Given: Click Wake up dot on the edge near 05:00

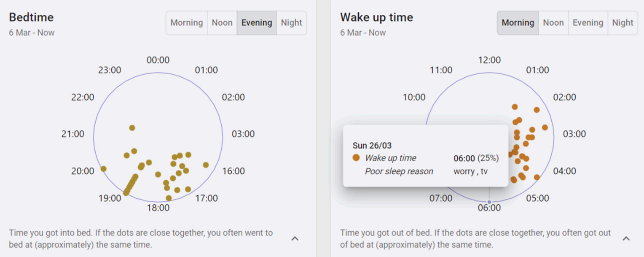Looking at the screenshot, I should coord(537,177).
